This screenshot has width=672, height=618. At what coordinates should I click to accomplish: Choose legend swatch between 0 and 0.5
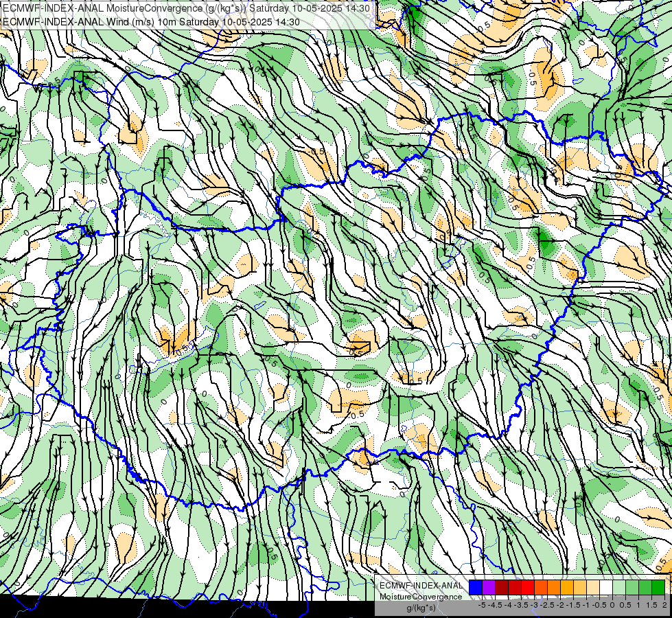[619, 587]
